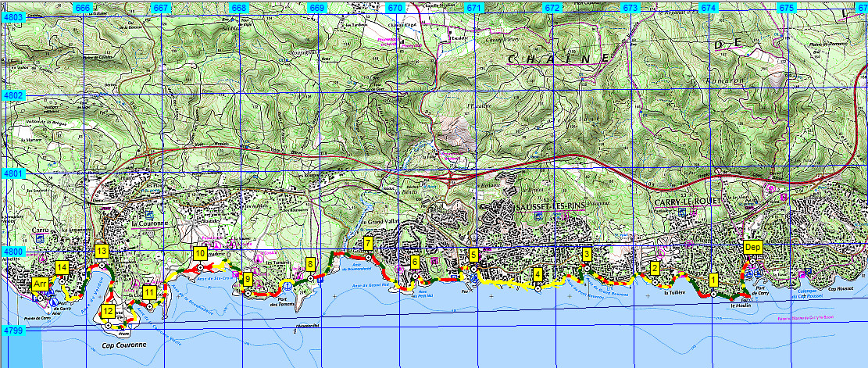Click the yellow Dep start waypoint label
Image resolution: width=868 pixels, height=368 pixels.
click(x=752, y=247)
